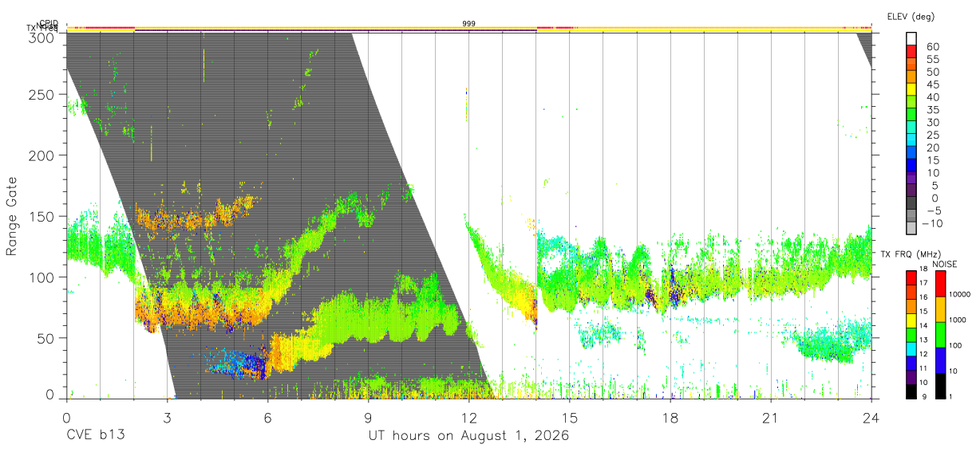Click the blue NOISE band between 10 and 100
Viewport: 980px width, 452px height.
click(939, 360)
